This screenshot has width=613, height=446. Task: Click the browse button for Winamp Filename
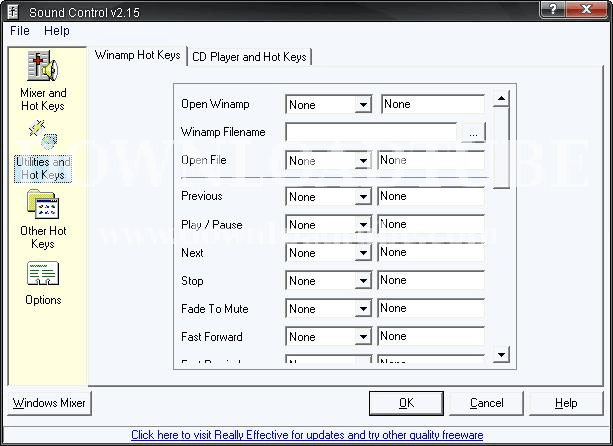pos(472,132)
